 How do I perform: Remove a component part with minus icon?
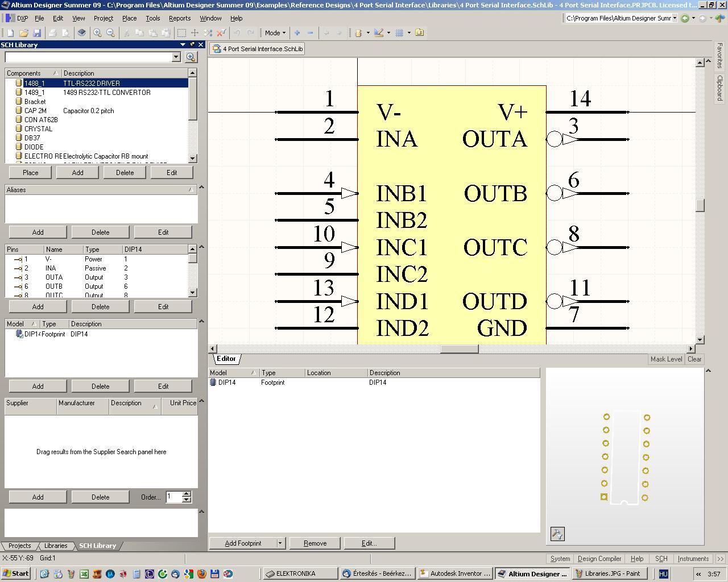coord(310,33)
